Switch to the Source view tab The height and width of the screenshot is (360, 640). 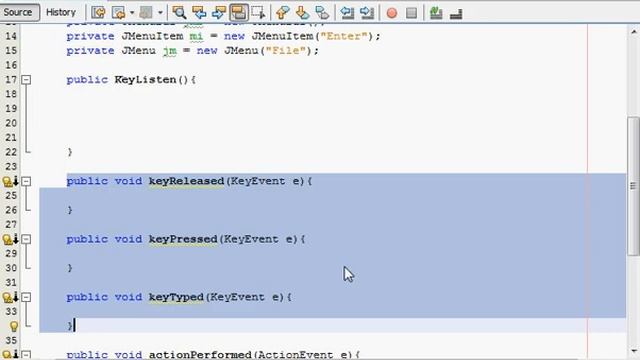(x=19, y=12)
